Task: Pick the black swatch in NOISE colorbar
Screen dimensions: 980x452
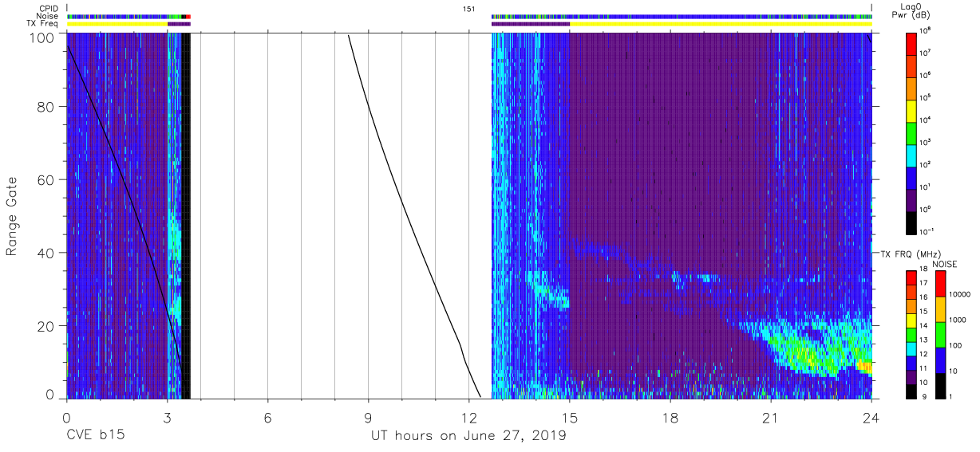Action: pos(940,385)
